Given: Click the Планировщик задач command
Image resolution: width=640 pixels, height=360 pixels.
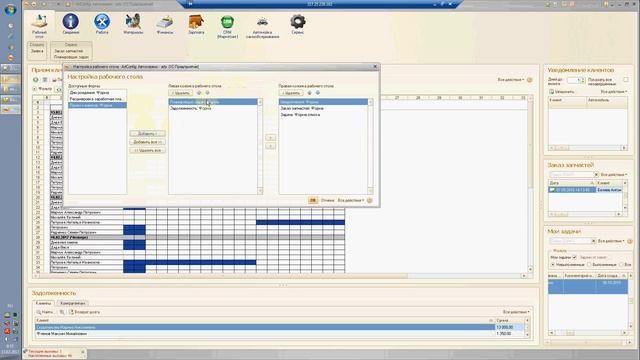Looking at the screenshot, I should pyautogui.click(x=71, y=57).
